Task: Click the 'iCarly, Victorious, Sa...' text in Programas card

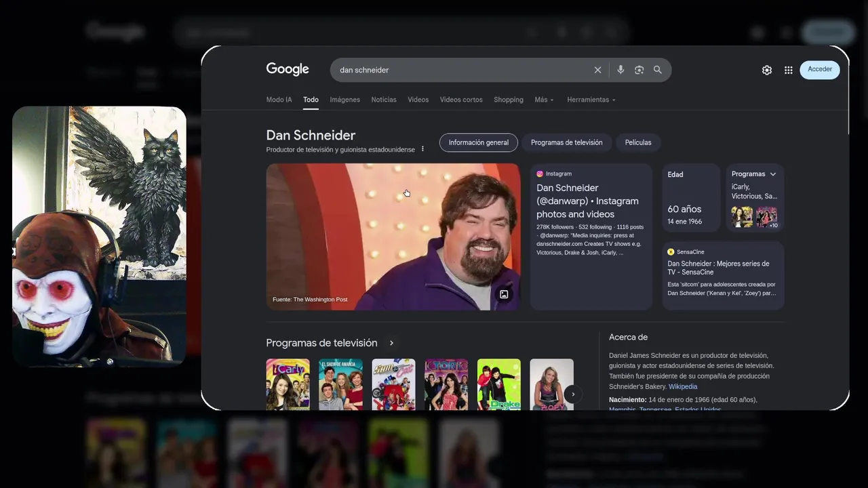Action: [x=754, y=191]
